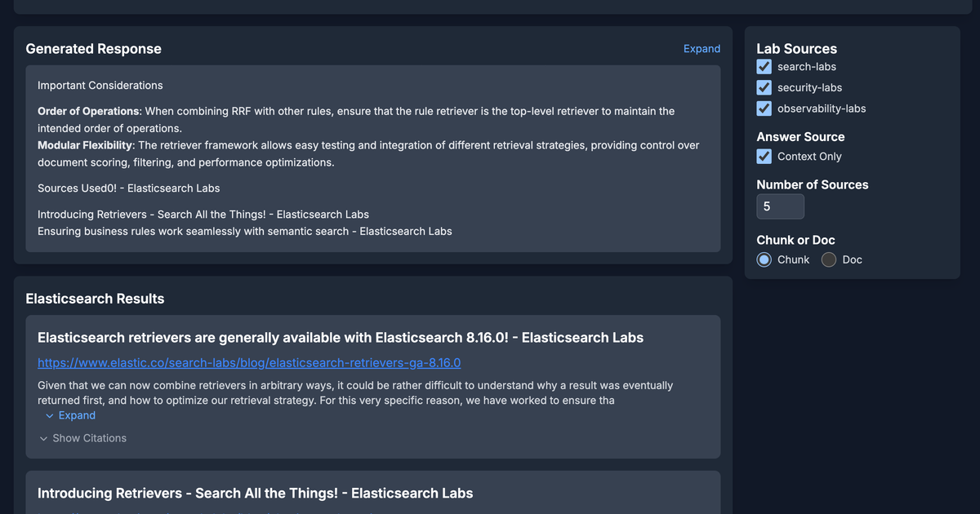Click the Lab Sources heading
The image size is (980, 514).
coord(797,49)
